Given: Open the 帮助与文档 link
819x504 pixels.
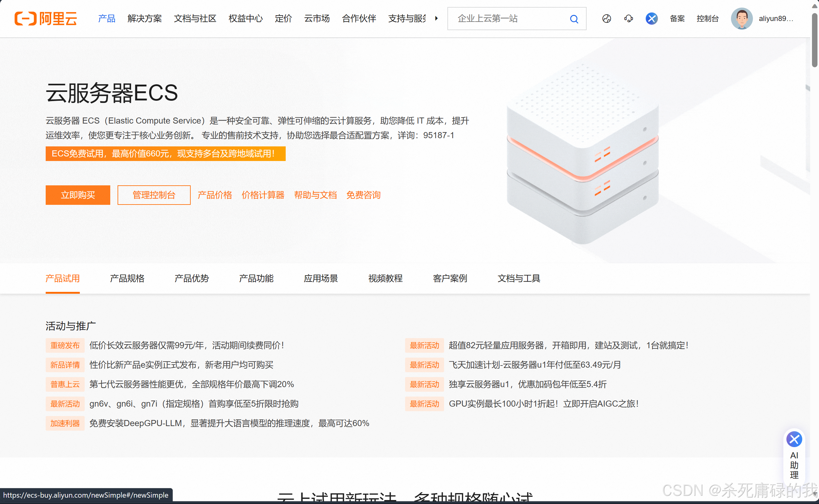Looking at the screenshot, I should [315, 195].
